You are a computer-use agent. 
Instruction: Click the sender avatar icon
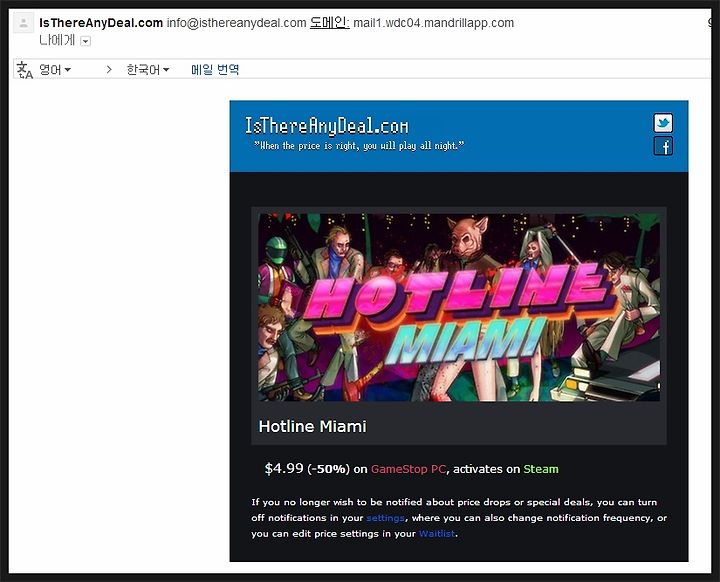pos(23,23)
